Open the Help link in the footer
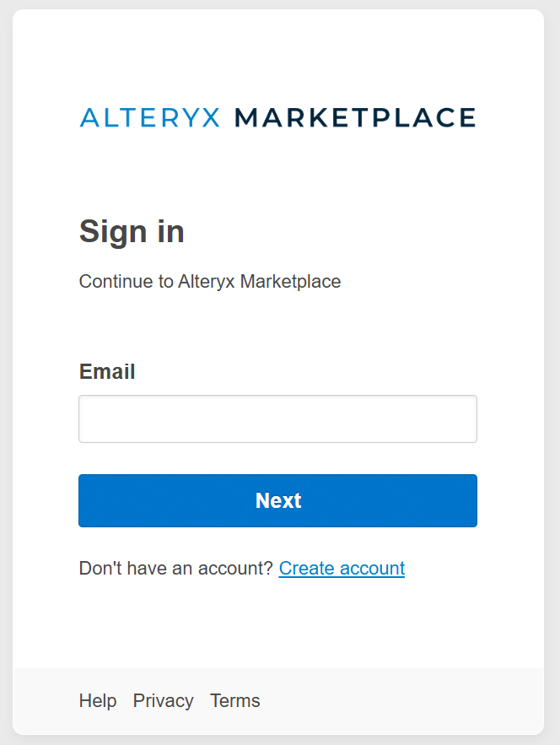560x745 pixels. (98, 700)
